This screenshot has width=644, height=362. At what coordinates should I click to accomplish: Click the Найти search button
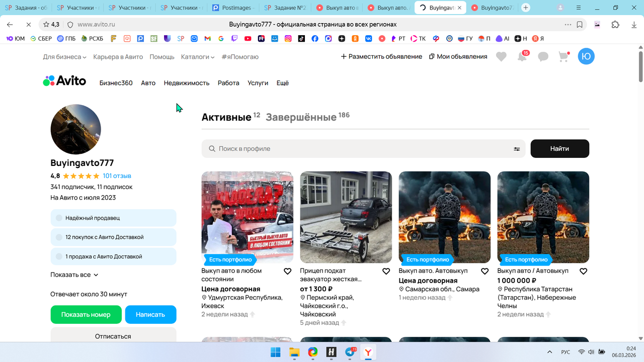559,149
